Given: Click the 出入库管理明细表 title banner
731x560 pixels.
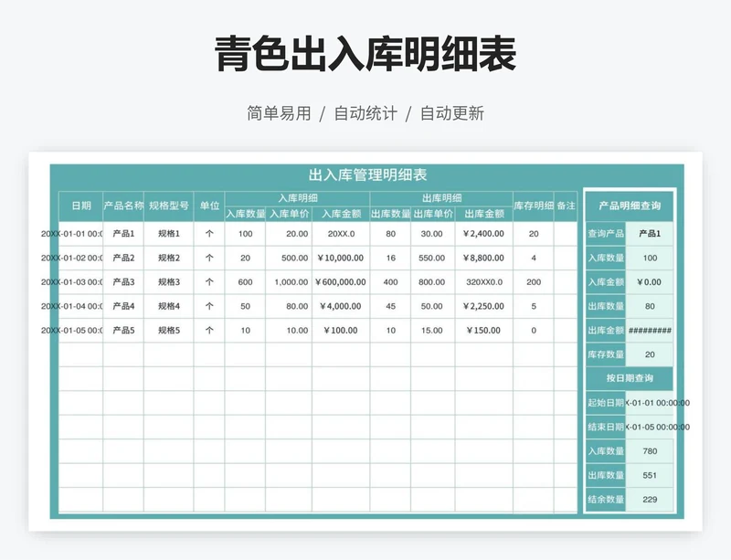Looking at the screenshot, I should (367, 175).
